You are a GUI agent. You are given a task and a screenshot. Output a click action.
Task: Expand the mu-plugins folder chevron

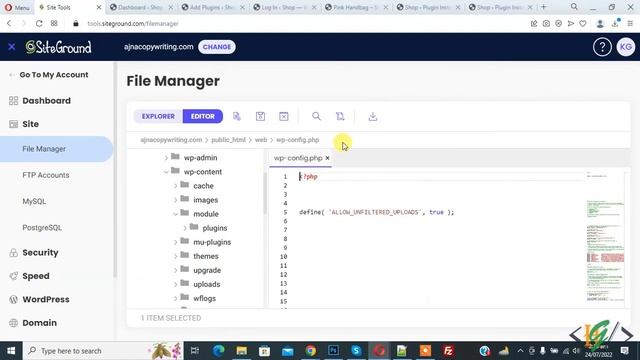(176, 242)
